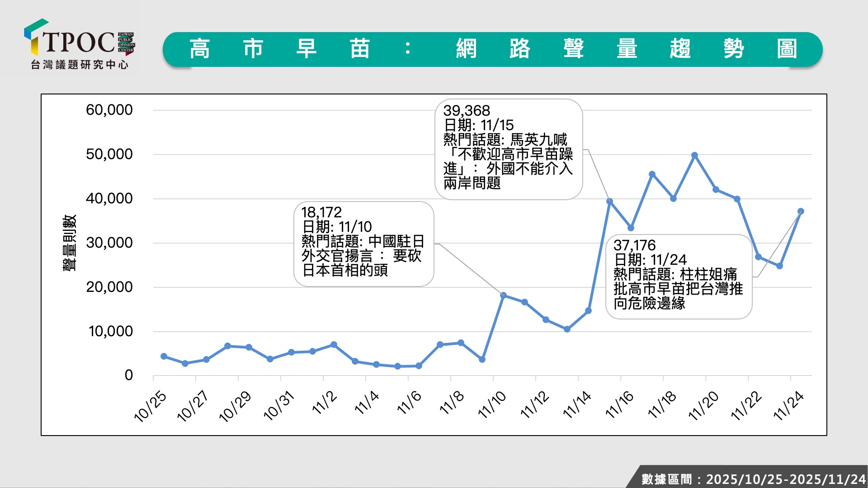868x488 pixels.
Task: Click the 11/24 x-axis date label
Action: (788, 405)
